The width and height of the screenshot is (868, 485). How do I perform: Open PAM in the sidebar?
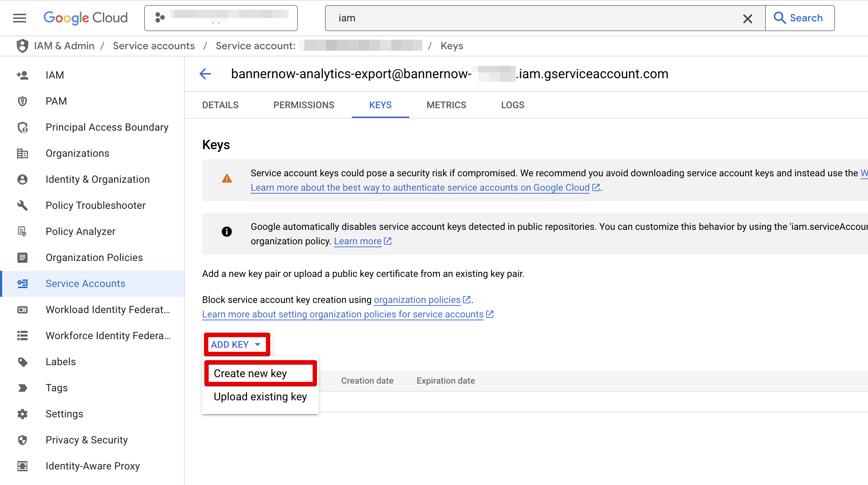(56, 101)
